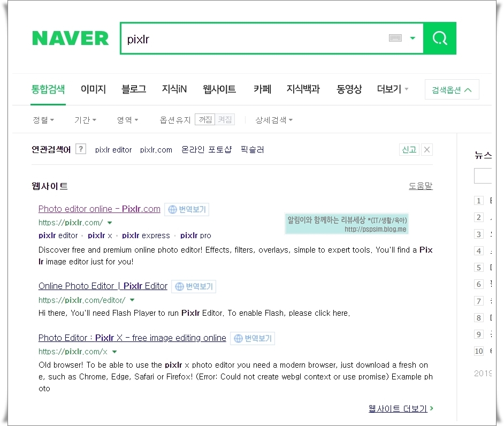The height and width of the screenshot is (426, 504).
Task: Open the 기간 period dropdown
Action: click(x=85, y=120)
